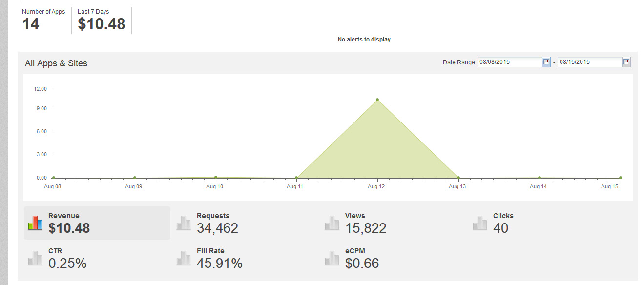This screenshot has height=285, width=644.
Task: Show the eCPM metric label
Action: pos(355,251)
